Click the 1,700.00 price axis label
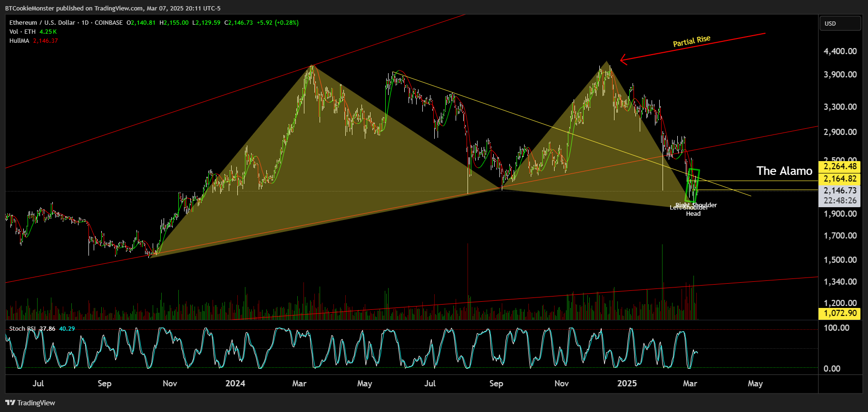The width and height of the screenshot is (868, 412). (x=840, y=235)
